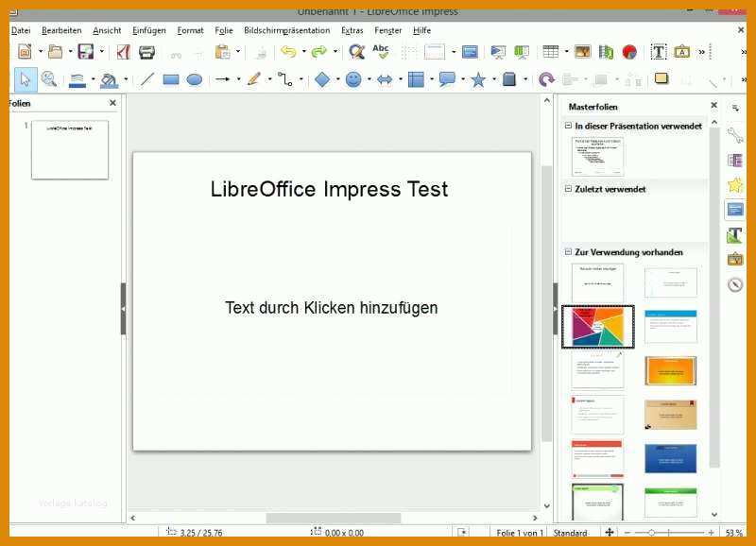
Task: Select the Line drawing tool
Action: coord(146,79)
